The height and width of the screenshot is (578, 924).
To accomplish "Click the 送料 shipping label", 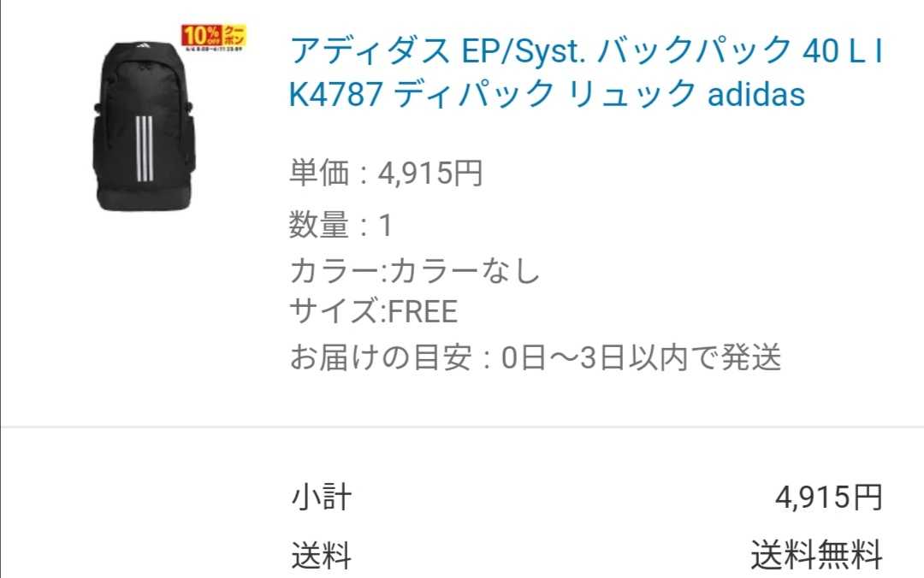I will click(x=321, y=556).
